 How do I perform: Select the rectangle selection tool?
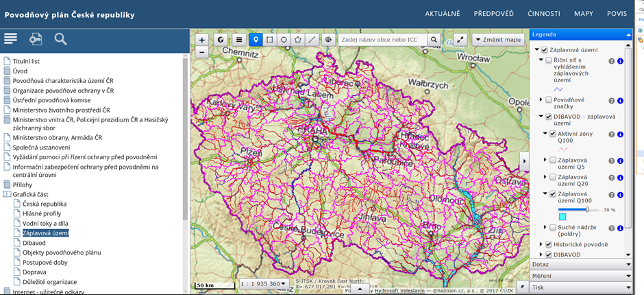click(x=270, y=40)
